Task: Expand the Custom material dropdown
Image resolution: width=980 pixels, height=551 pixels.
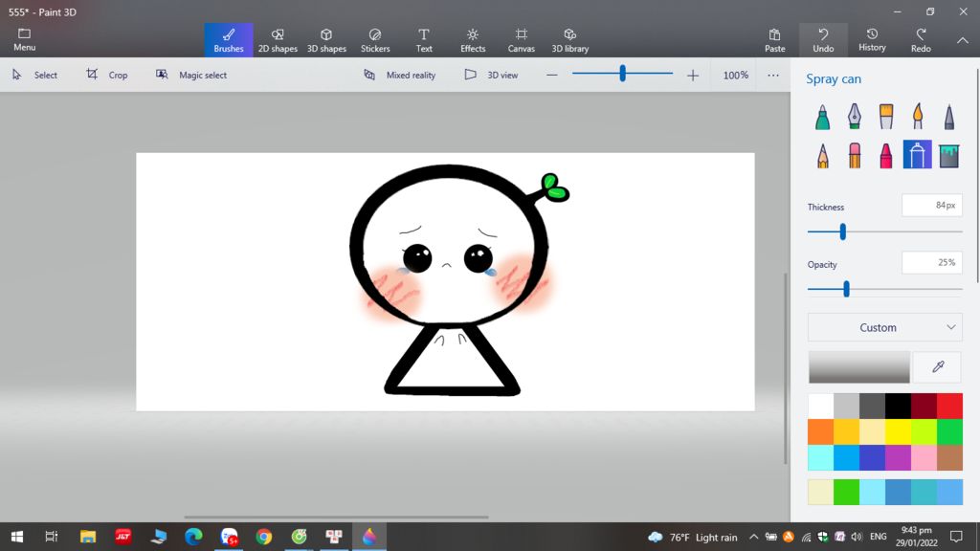Action: click(x=885, y=327)
